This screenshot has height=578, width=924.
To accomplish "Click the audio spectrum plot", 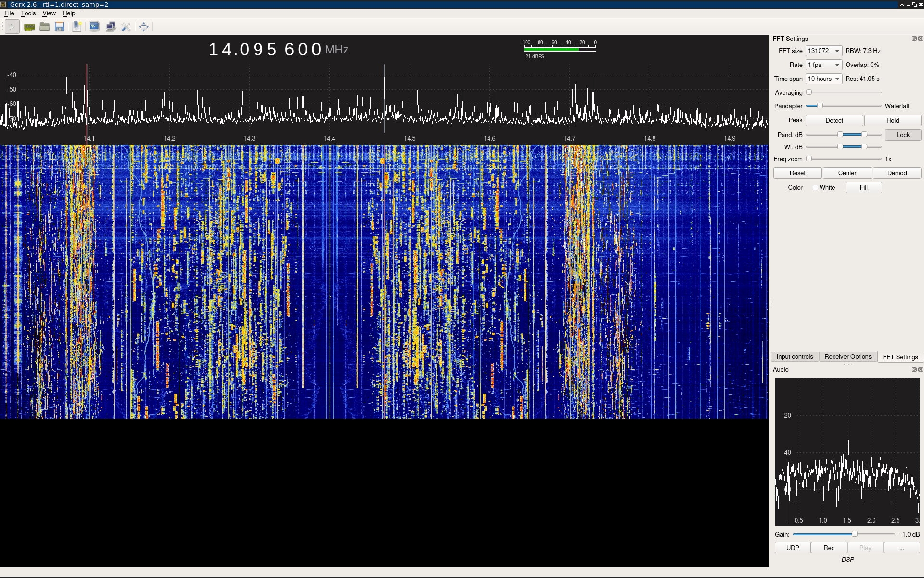I will (x=847, y=452).
